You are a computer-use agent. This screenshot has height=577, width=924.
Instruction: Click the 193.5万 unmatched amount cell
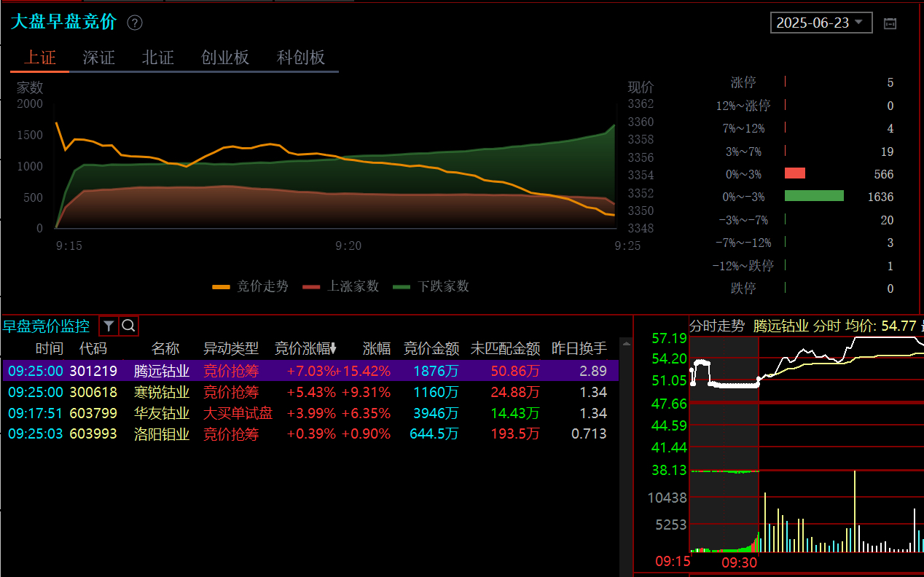click(515, 434)
